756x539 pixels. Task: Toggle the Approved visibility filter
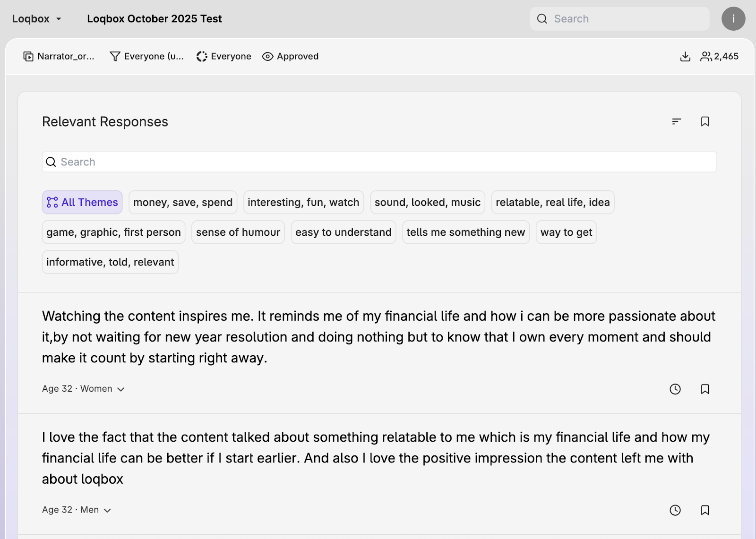[x=290, y=57]
